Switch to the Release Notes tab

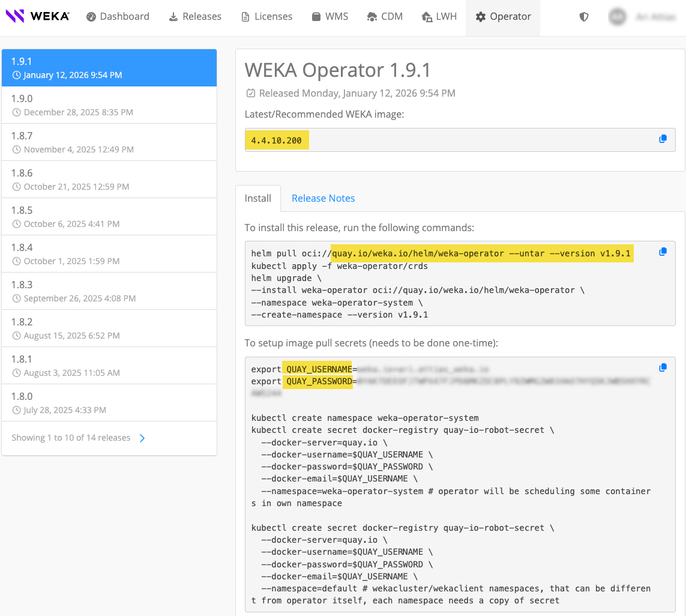coord(323,198)
